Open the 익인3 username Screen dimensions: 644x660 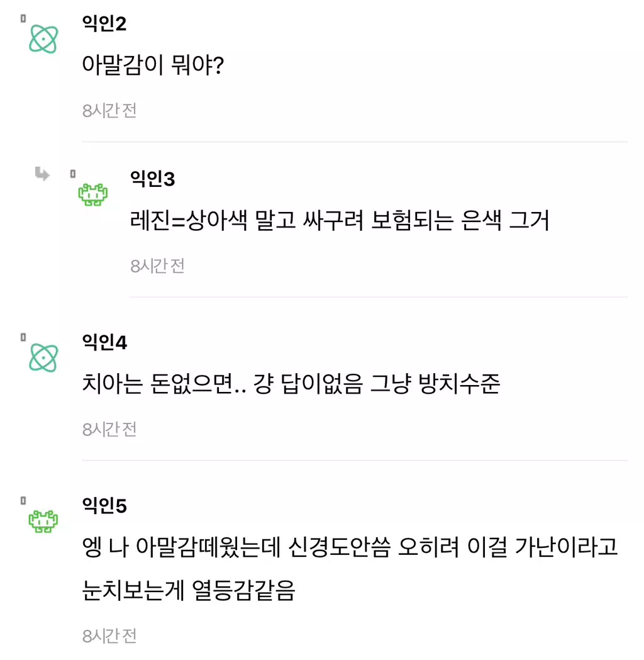(152, 179)
